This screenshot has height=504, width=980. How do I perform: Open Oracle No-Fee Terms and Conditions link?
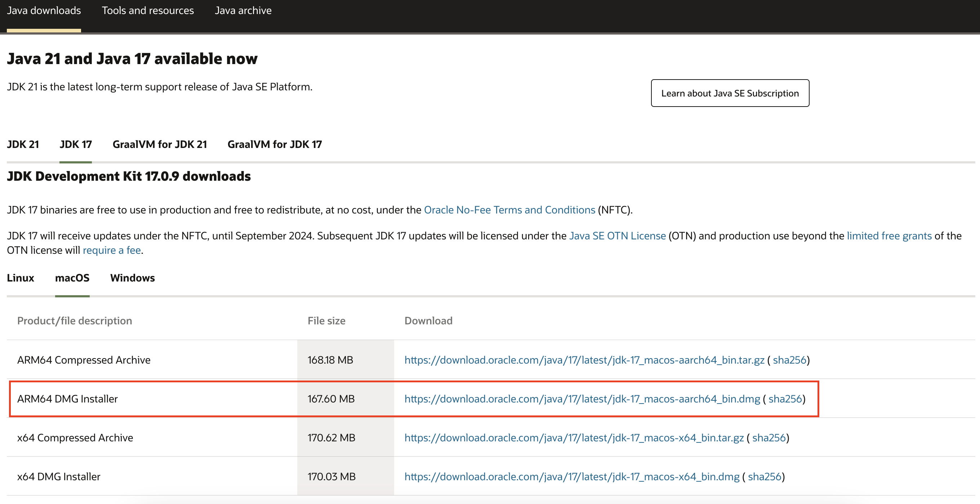coord(509,210)
